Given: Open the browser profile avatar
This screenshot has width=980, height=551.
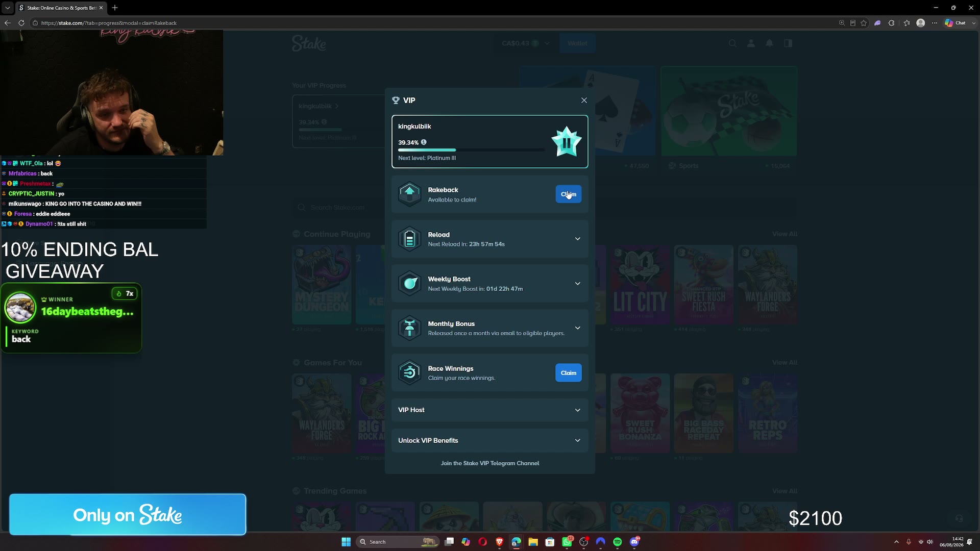Looking at the screenshot, I should tap(921, 23).
